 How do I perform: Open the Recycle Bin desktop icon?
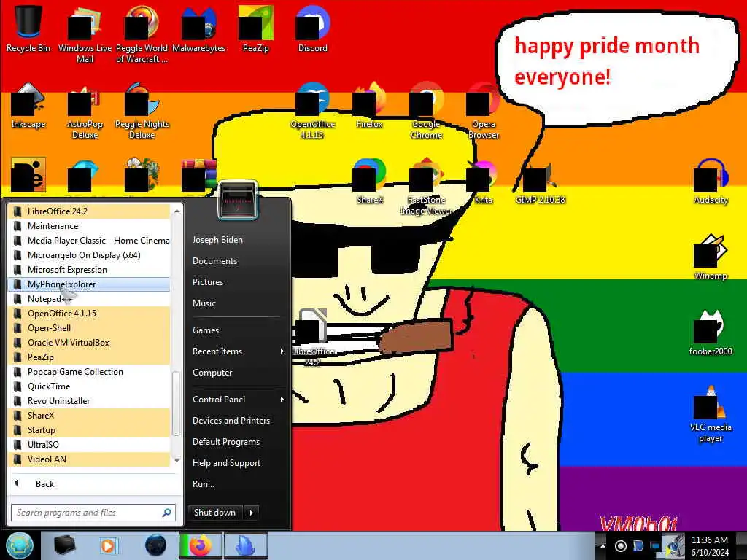[28, 29]
